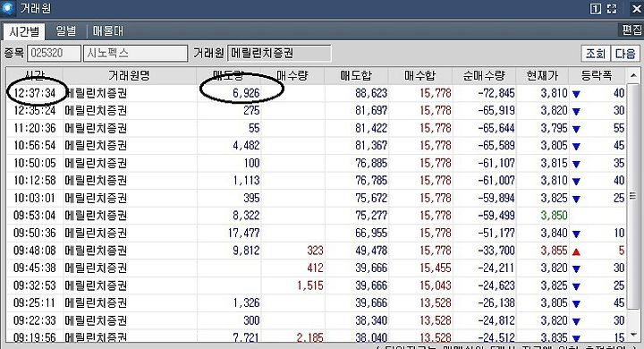Click the buy volume value 1,515
The image size is (644, 349).
point(310,285)
